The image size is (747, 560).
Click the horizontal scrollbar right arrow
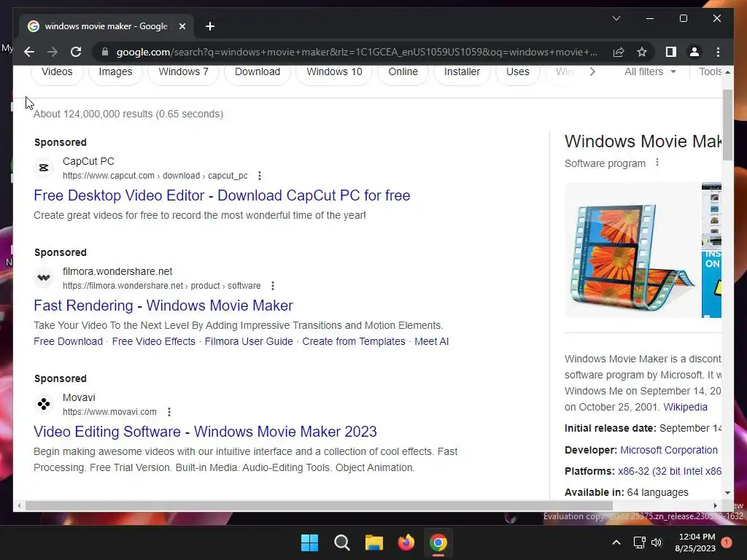[x=715, y=506]
